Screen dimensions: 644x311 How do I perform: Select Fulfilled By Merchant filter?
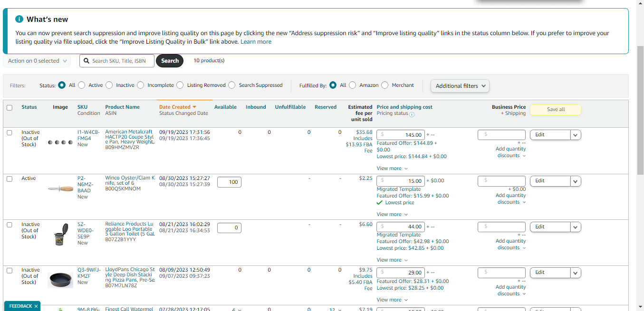(385, 85)
